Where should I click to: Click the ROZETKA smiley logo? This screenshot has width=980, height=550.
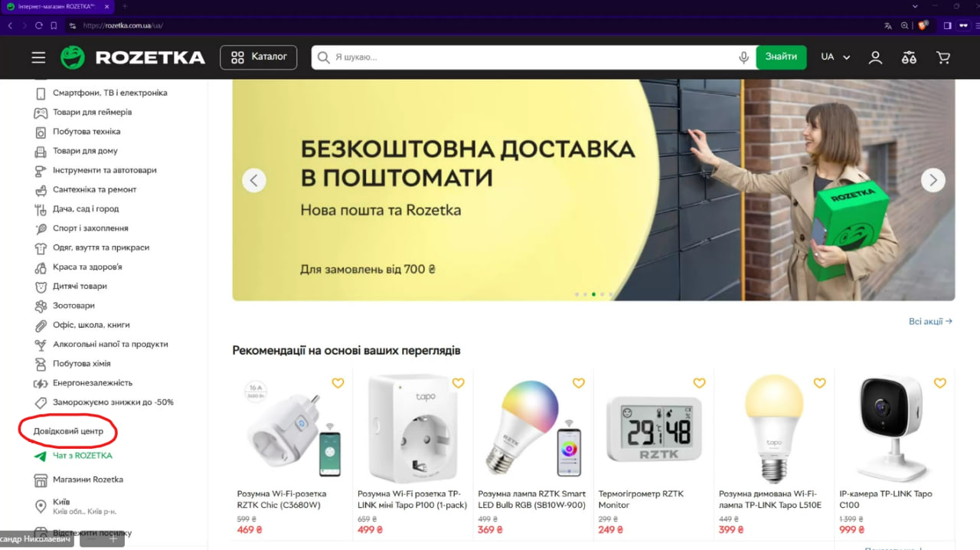73,57
